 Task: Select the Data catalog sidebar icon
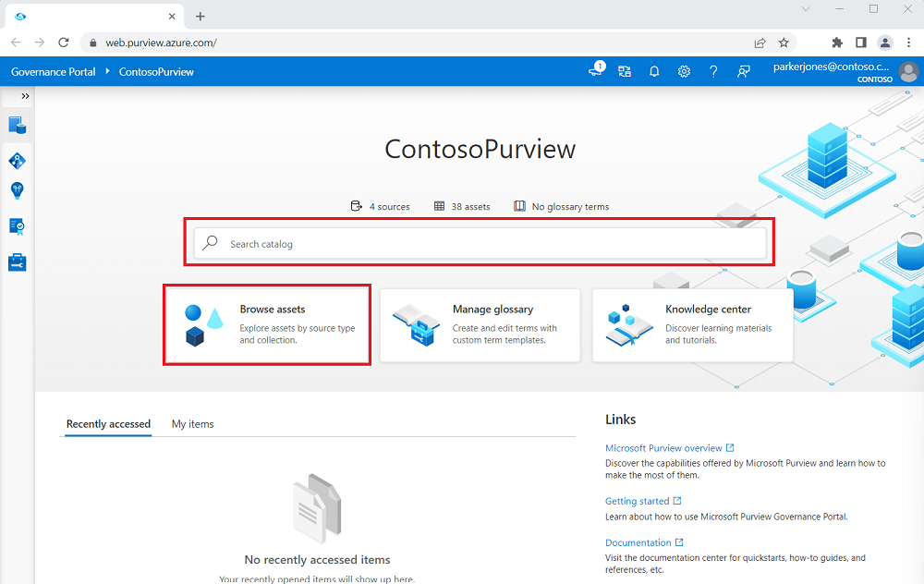tap(17, 125)
